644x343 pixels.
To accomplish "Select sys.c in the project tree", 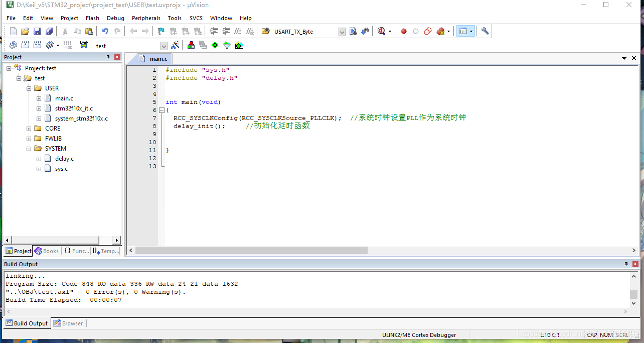I will pyautogui.click(x=61, y=169).
